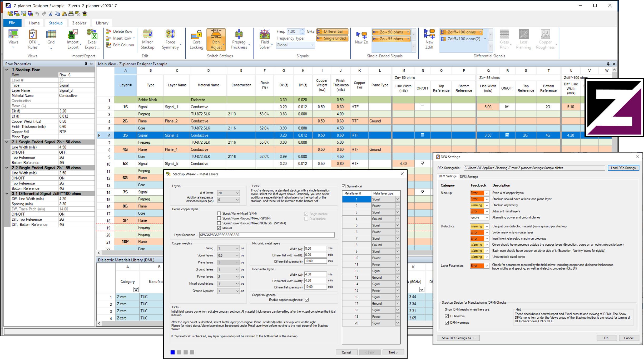Run Mirror Stackup

pos(147,39)
